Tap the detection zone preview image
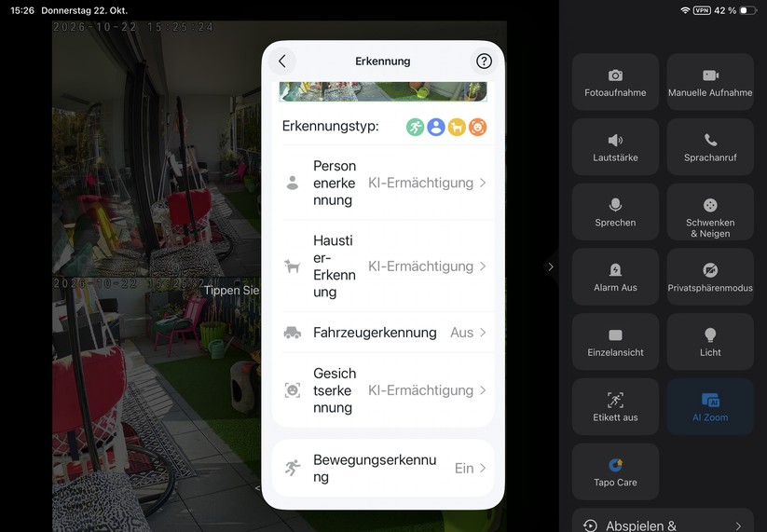 click(x=383, y=91)
